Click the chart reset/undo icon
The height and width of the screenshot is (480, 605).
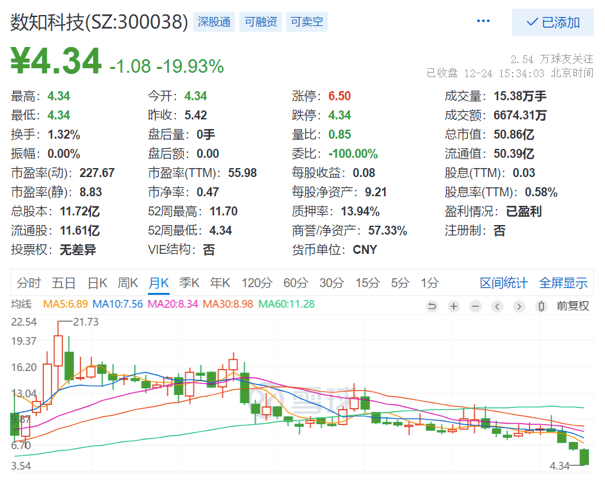click(431, 305)
